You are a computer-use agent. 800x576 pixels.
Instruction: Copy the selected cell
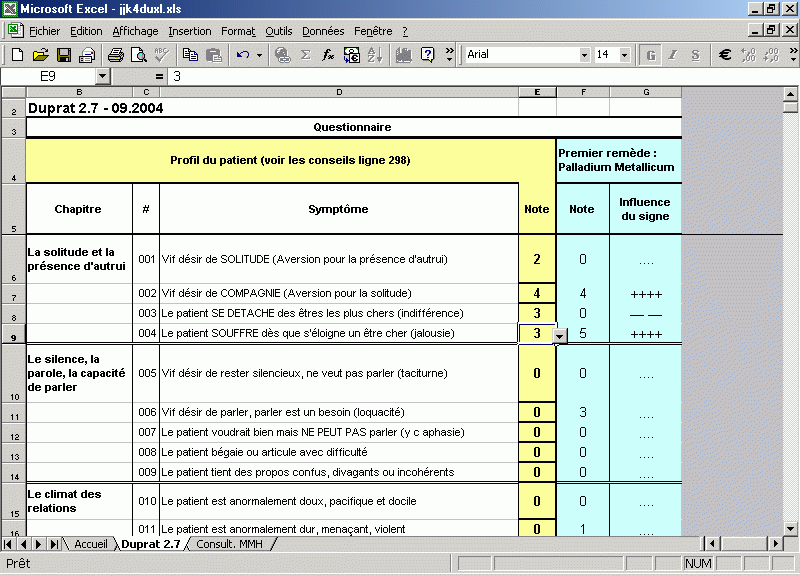click(x=191, y=55)
